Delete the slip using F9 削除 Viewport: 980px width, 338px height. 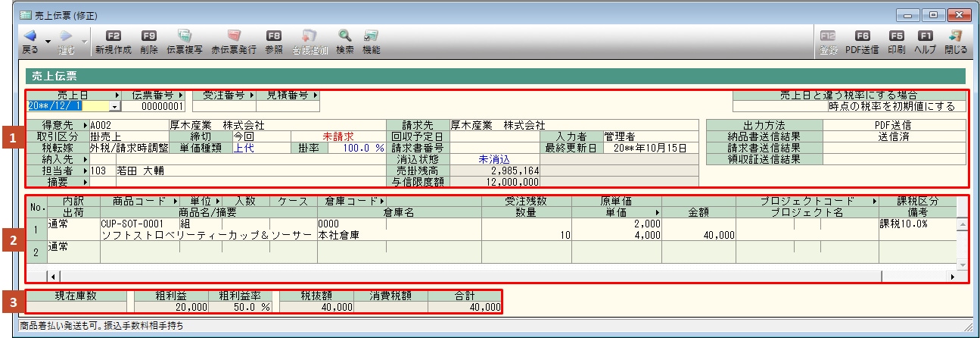pos(149,42)
